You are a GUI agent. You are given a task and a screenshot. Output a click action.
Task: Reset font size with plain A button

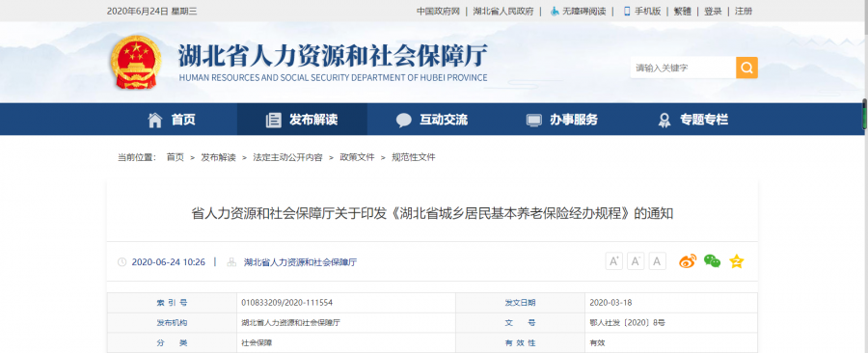(657, 261)
